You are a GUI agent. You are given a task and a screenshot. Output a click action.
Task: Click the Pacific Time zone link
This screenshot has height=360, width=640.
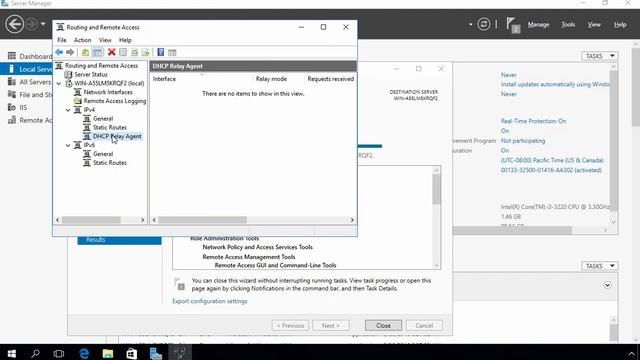coord(552,160)
